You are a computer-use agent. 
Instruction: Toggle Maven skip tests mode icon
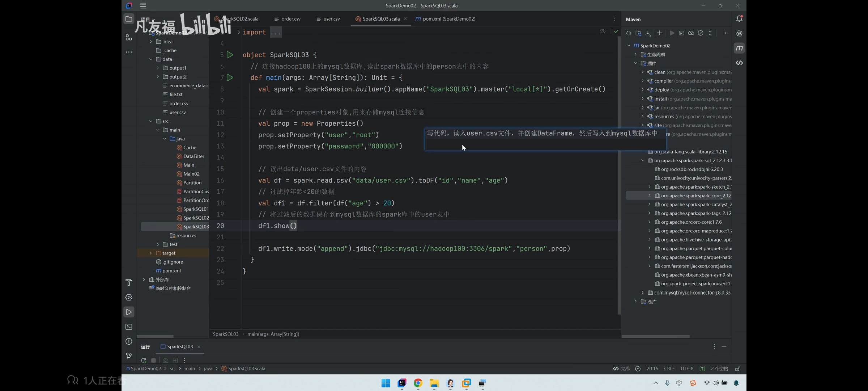(701, 33)
